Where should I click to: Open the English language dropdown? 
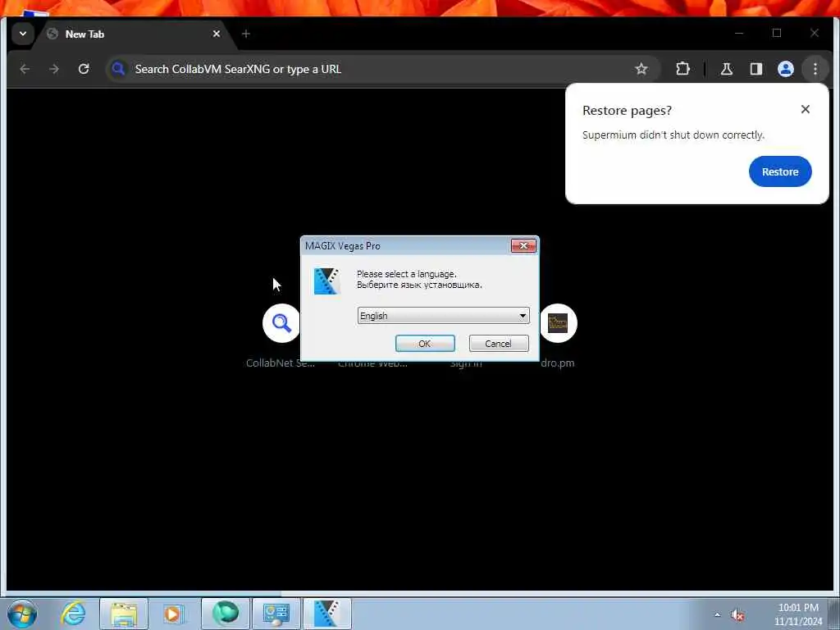click(443, 316)
